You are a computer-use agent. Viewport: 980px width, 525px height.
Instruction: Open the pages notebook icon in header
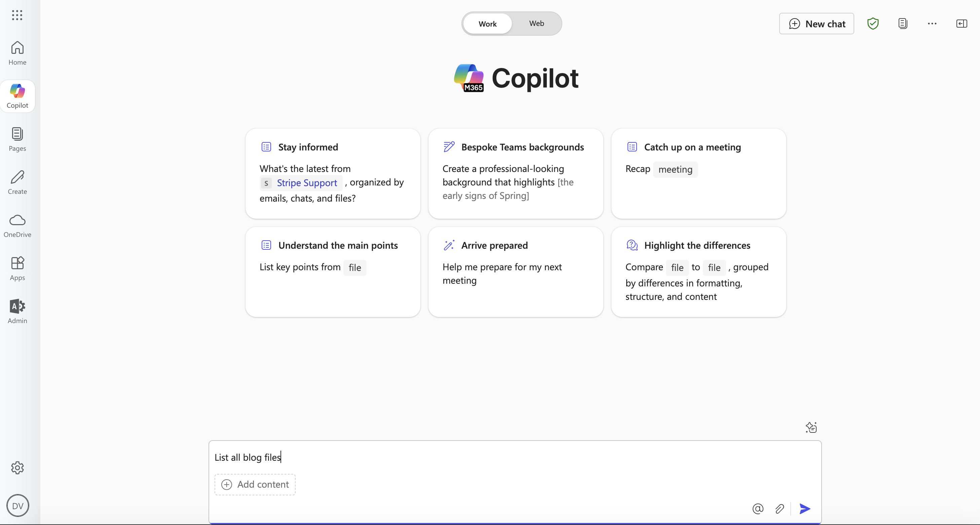(902, 24)
